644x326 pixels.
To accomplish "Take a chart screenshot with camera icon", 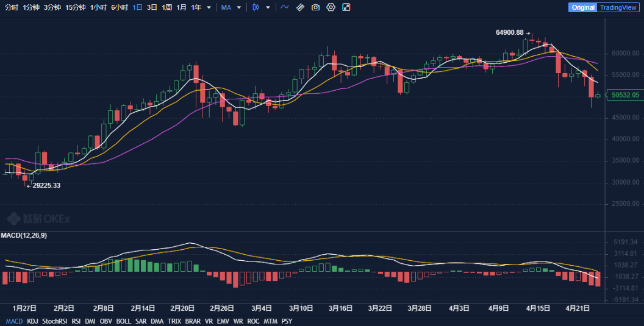I will pos(315,7).
